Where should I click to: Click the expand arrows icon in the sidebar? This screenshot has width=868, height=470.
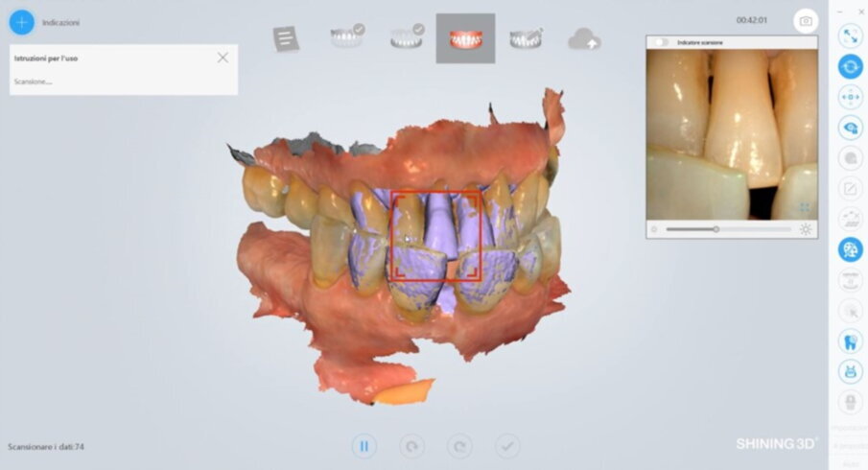point(850,35)
